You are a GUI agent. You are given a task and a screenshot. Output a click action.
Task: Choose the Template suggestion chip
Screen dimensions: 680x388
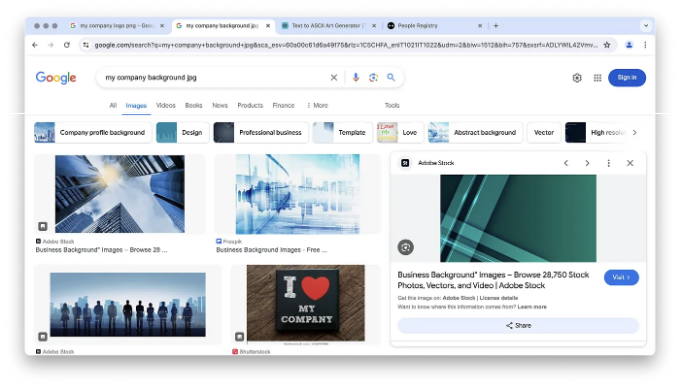343,133
